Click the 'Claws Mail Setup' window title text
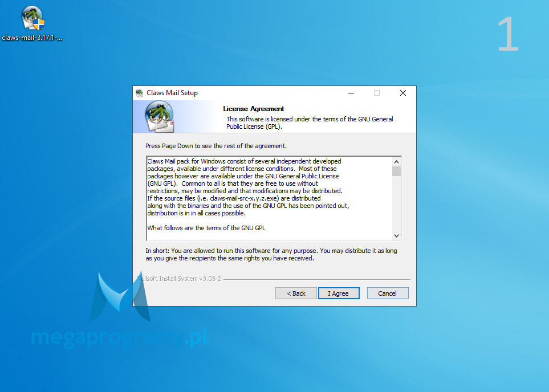 pos(172,93)
